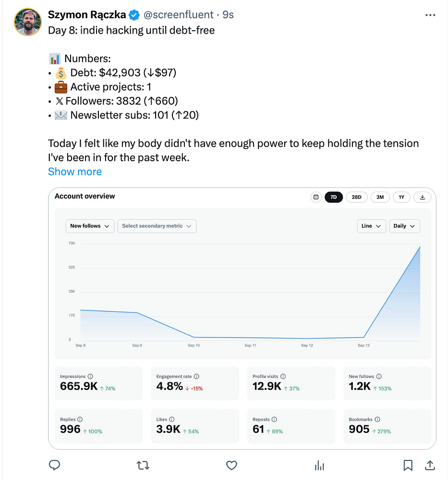
Task: Like the post with heart icon
Action: tap(232, 465)
